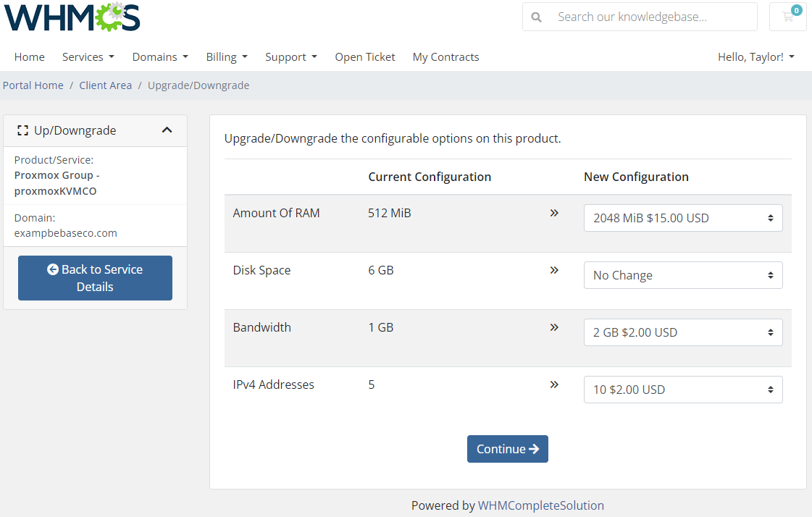Viewport: 812px width, 517px height.
Task: Click the 'IPv4 Addresses' label
Action: tap(273, 384)
